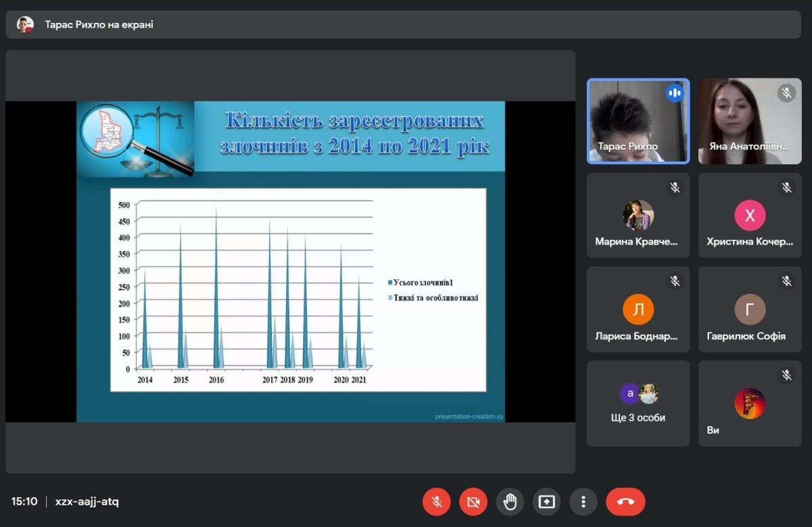Click the speaking indicator on Тарас Рихло tile
The image size is (812, 527).
[x=674, y=93]
